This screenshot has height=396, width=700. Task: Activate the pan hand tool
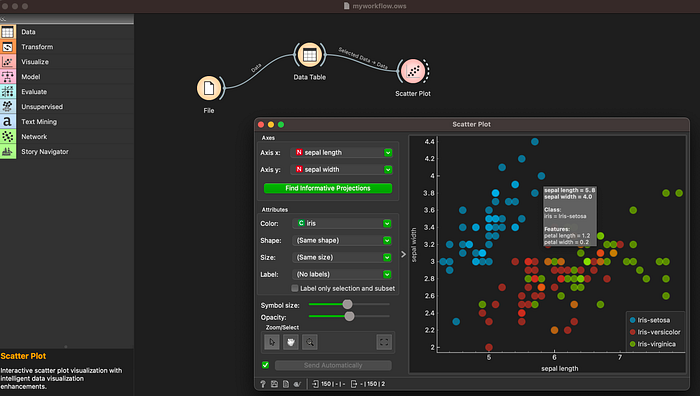tap(291, 342)
